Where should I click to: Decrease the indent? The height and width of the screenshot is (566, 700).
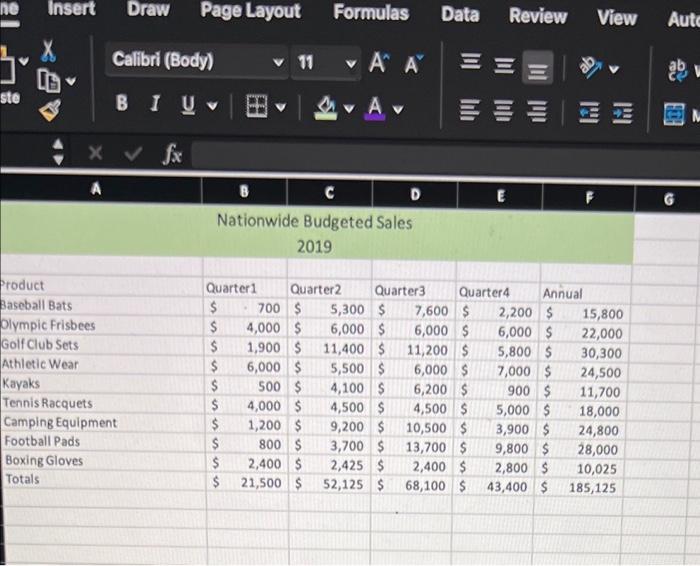[x=589, y=112]
